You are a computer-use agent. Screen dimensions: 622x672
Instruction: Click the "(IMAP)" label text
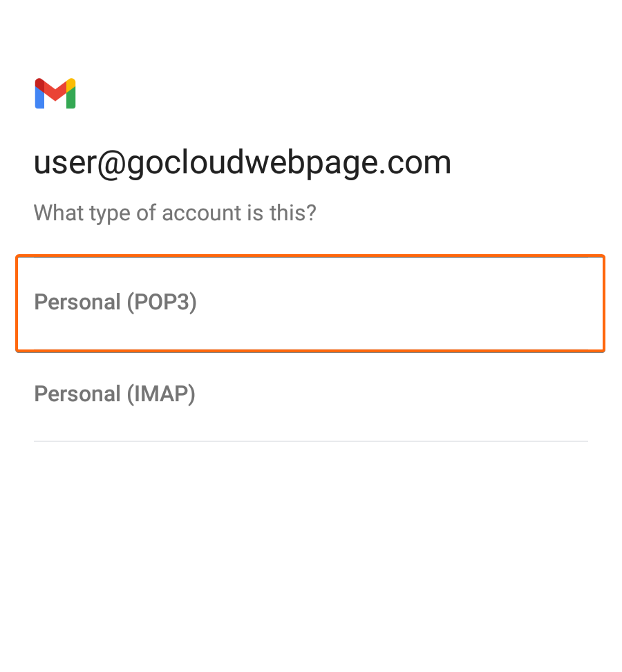pos(161,394)
